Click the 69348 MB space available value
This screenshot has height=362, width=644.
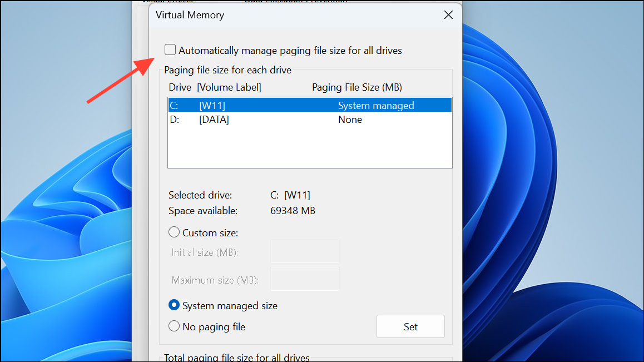coord(293,211)
